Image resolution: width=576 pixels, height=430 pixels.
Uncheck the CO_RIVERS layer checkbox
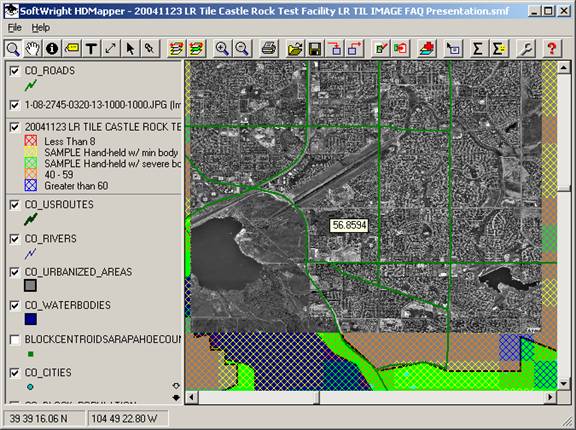pos(14,239)
